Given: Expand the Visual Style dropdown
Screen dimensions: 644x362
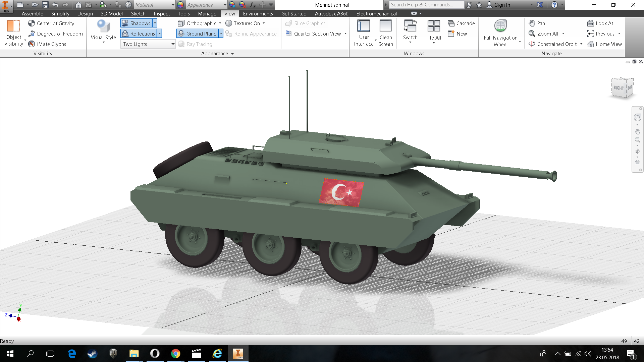Looking at the screenshot, I should point(103,42).
